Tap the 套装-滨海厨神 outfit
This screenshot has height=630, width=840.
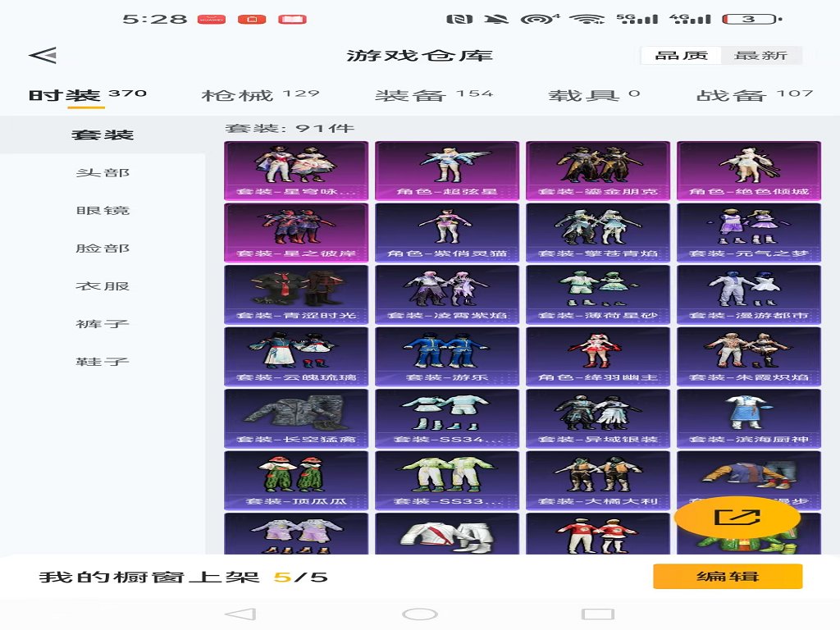coord(748,418)
